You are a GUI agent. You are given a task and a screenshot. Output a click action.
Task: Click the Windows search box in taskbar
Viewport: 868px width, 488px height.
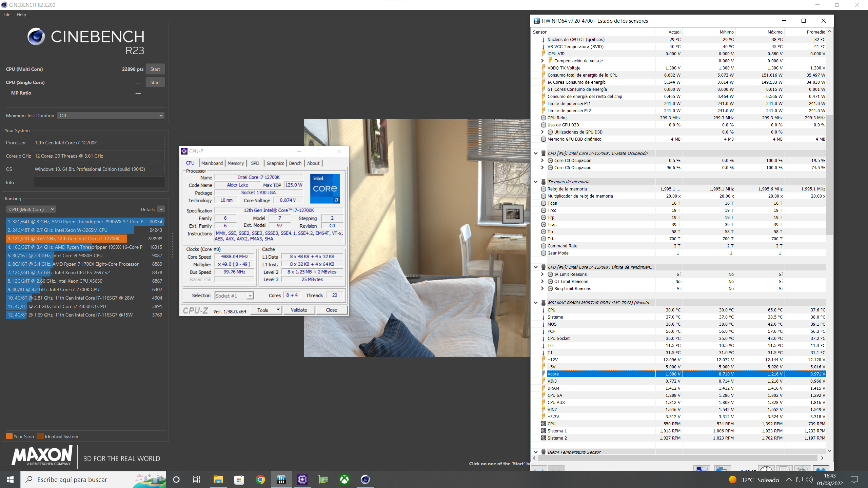pyautogui.click(x=94, y=480)
